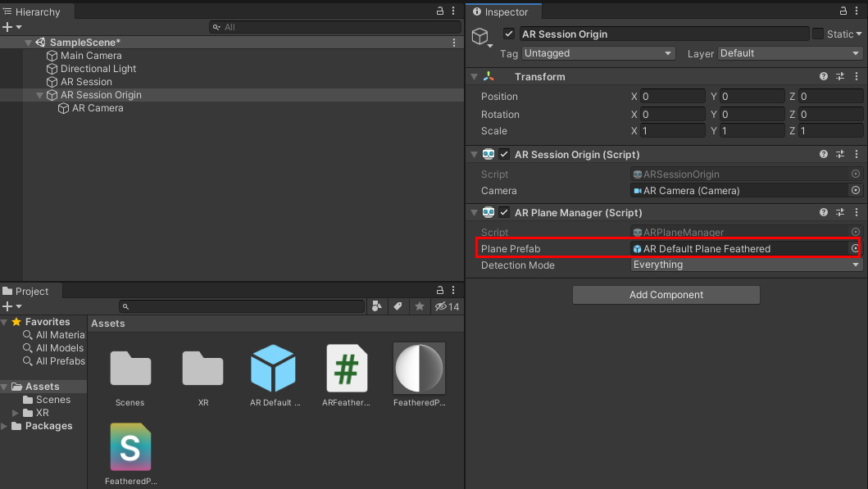
Task: Click the Search by Label tag icon
Action: (398, 306)
